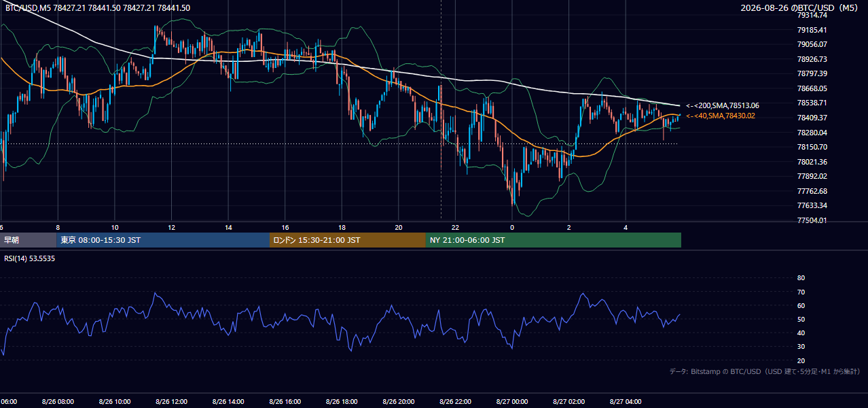Click the 8/27 00:00 time axis label
Image resolution: width=868 pixels, height=408 pixels.
click(512, 402)
